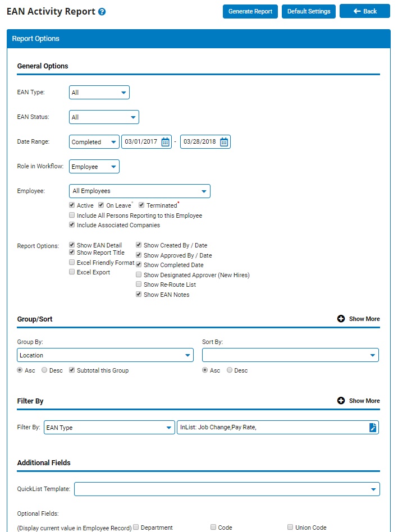Toggle Show Completed Date checkbox
Image resolution: width=398 pixels, height=532 pixels.
(139, 265)
